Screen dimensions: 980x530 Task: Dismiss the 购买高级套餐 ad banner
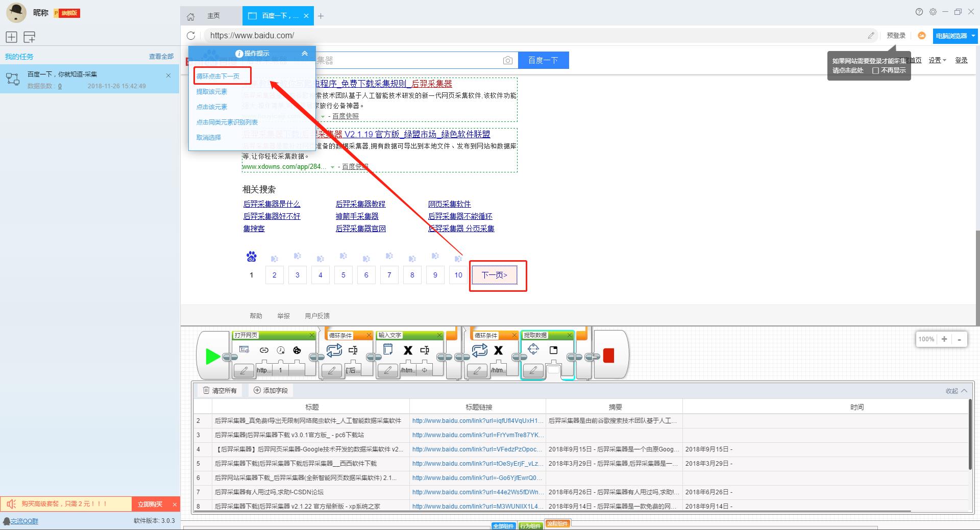point(175,504)
